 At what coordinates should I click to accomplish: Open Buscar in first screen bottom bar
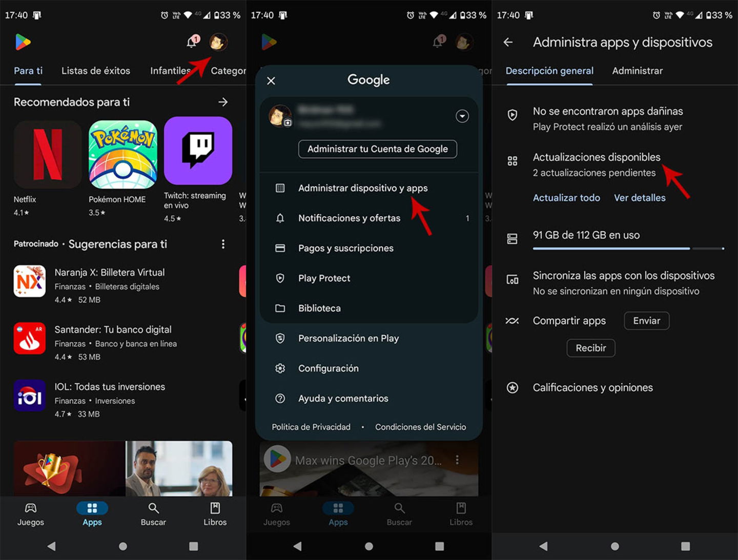[x=153, y=514]
